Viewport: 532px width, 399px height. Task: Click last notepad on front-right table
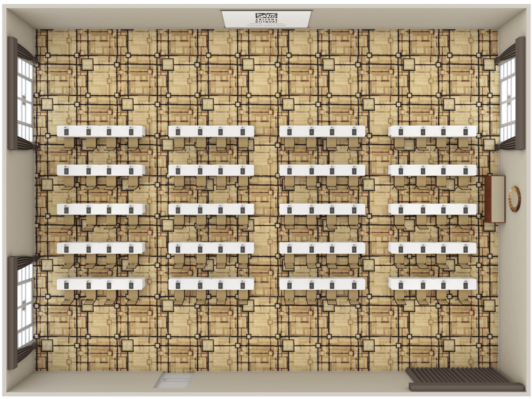pyautogui.click(x=465, y=132)
